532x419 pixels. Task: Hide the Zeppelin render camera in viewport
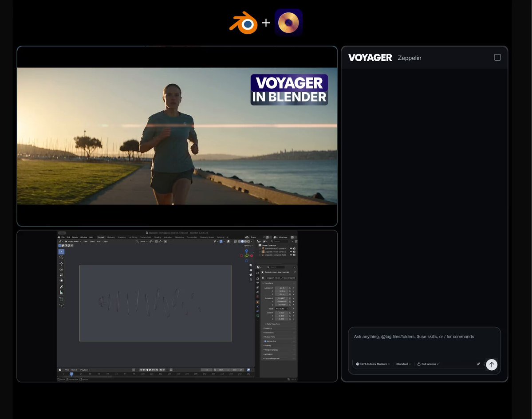(x=291, y=251)
